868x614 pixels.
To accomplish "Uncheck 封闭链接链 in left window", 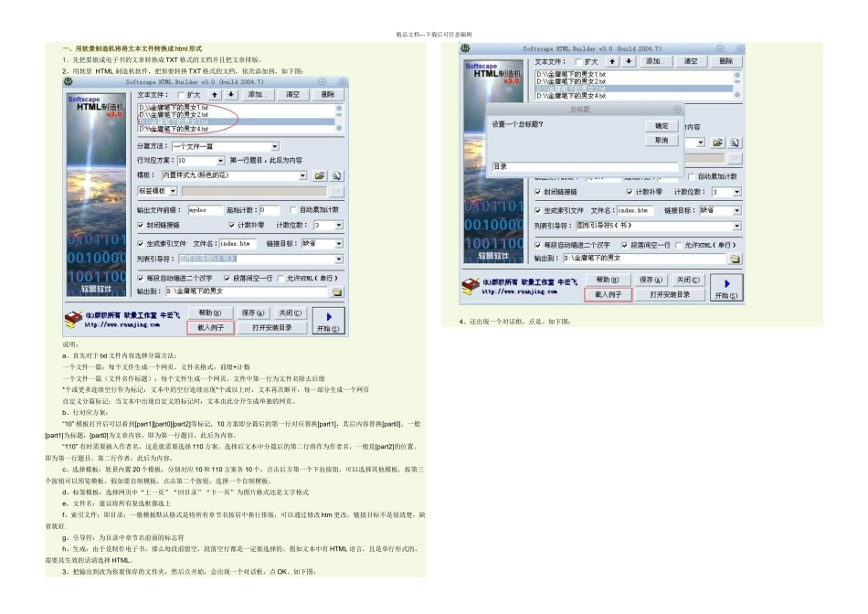I will pyautogui.click(x=141, y=226).
